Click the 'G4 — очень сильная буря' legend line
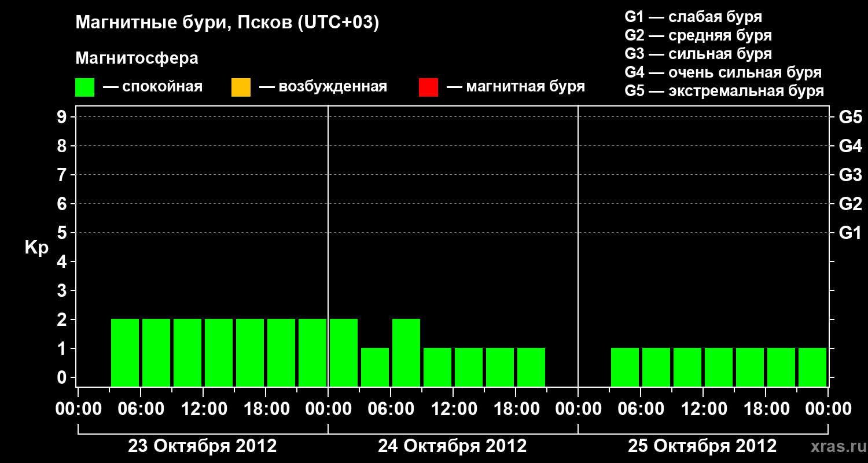 point(723,72)
